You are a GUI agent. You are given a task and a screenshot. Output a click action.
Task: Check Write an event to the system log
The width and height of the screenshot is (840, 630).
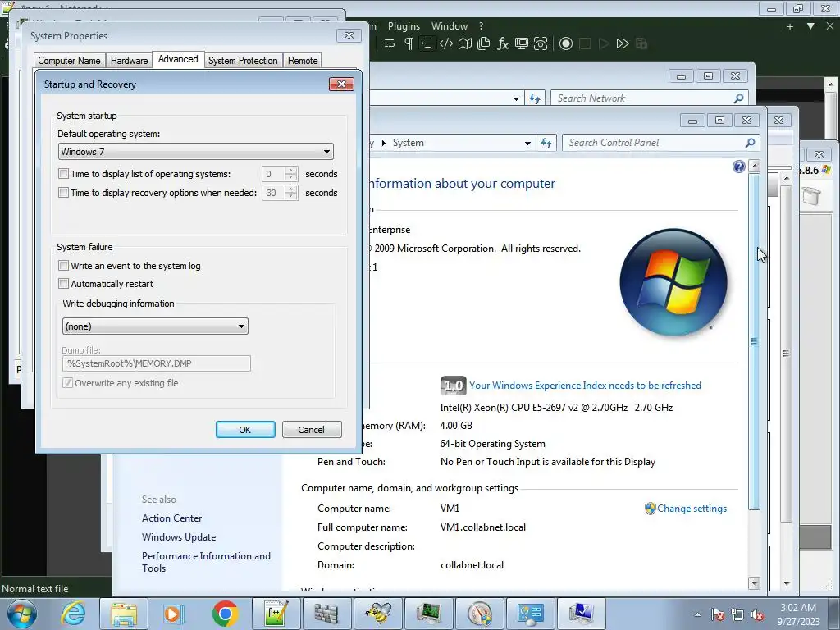click(64, 265)
